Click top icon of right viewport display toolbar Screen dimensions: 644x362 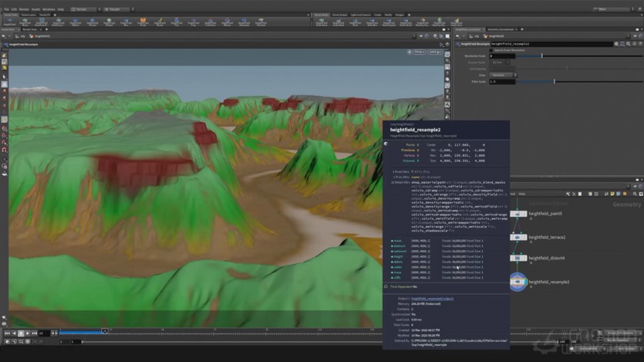click(447, 54)
